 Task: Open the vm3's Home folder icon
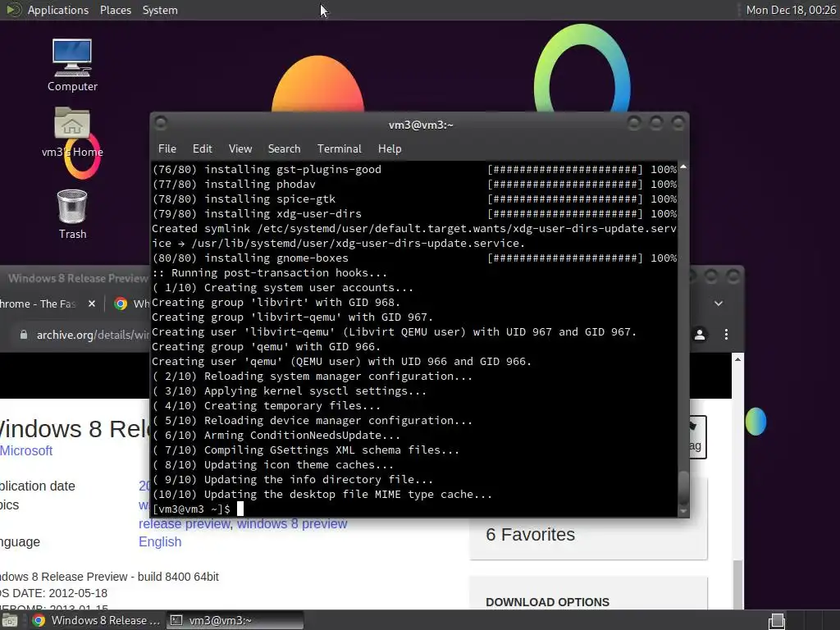click(x=72, y=132)
